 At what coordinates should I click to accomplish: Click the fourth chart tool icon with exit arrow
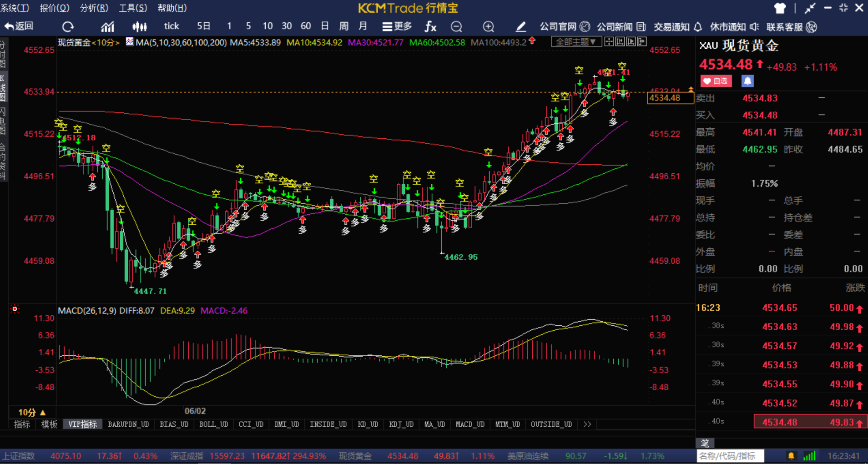tap(641, 42)
